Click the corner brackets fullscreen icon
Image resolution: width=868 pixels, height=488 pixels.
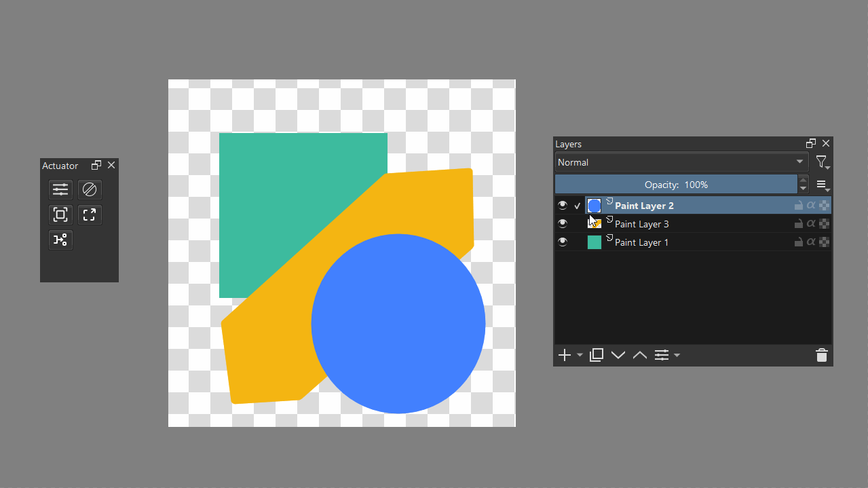point(90,214)
